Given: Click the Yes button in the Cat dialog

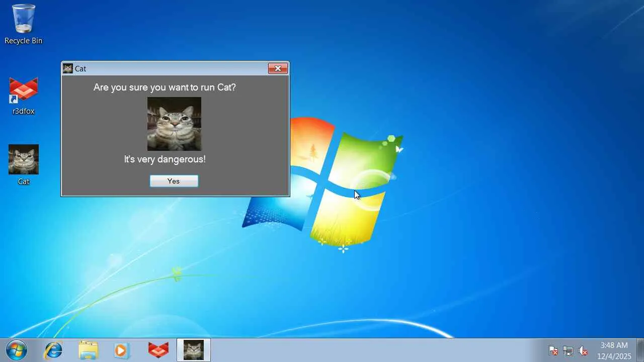Looking at the screenshot, I should [174, 181].
